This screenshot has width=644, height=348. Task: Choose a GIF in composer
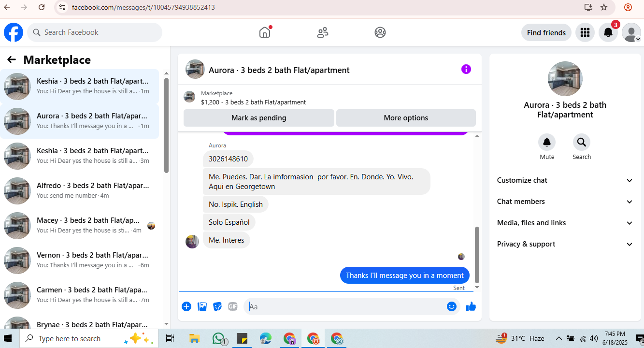point(233,306)
